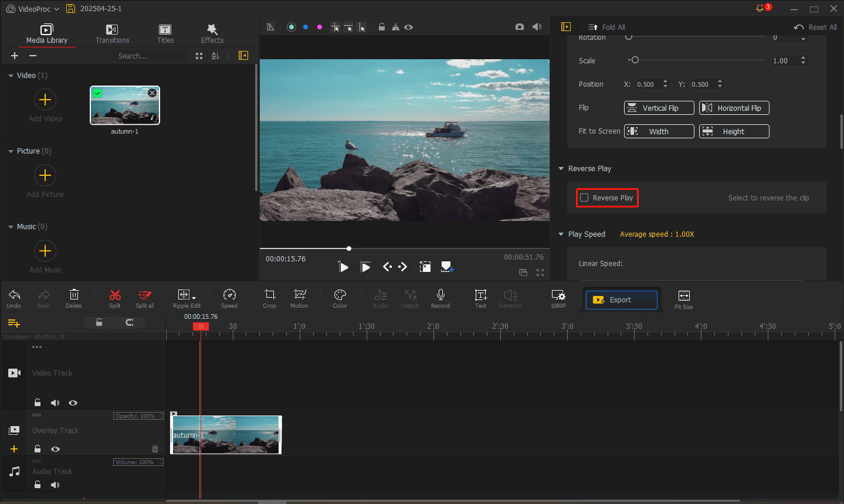Switch to the Effects tab

[212, 34]
